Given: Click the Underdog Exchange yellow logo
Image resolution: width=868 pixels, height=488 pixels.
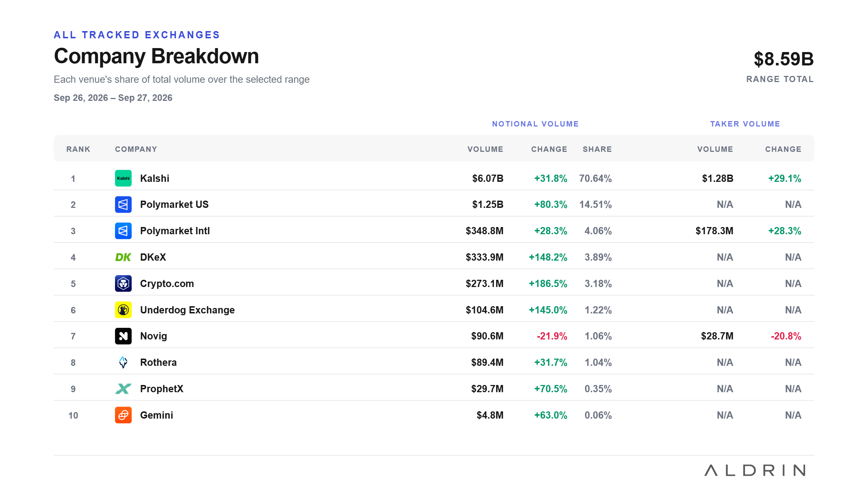Looking at the screenshot, I should tap(123, 310).
